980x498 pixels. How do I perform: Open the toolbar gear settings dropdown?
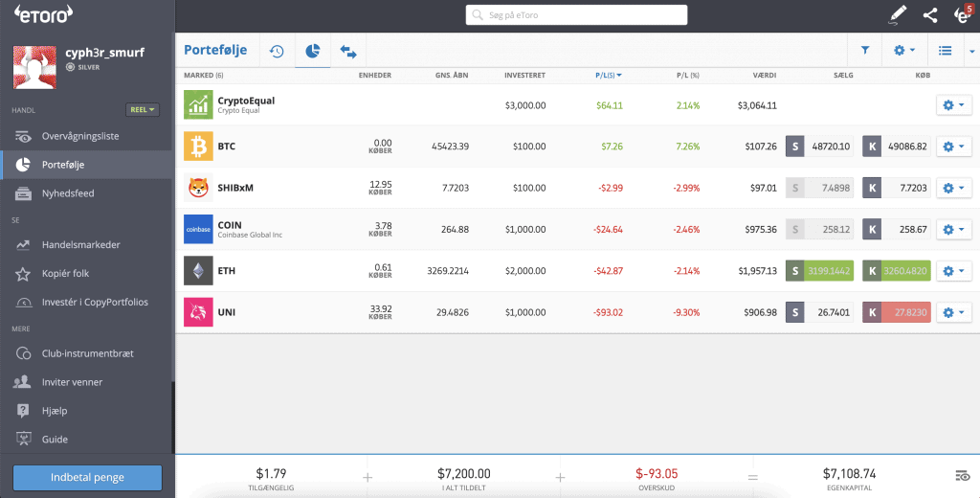coord(903,50)
